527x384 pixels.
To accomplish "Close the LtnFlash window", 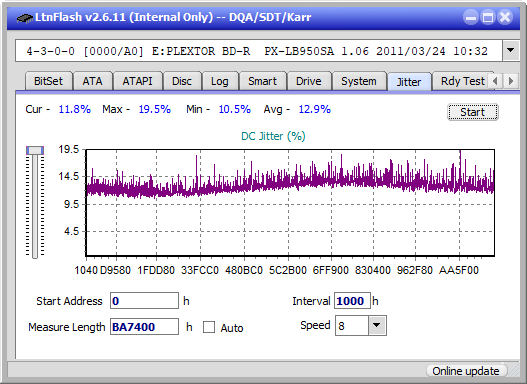I will [505, 17].
